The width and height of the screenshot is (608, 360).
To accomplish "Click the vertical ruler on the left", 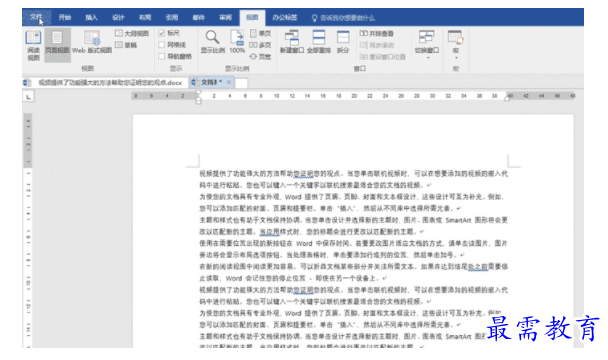I will click(28, 231).
